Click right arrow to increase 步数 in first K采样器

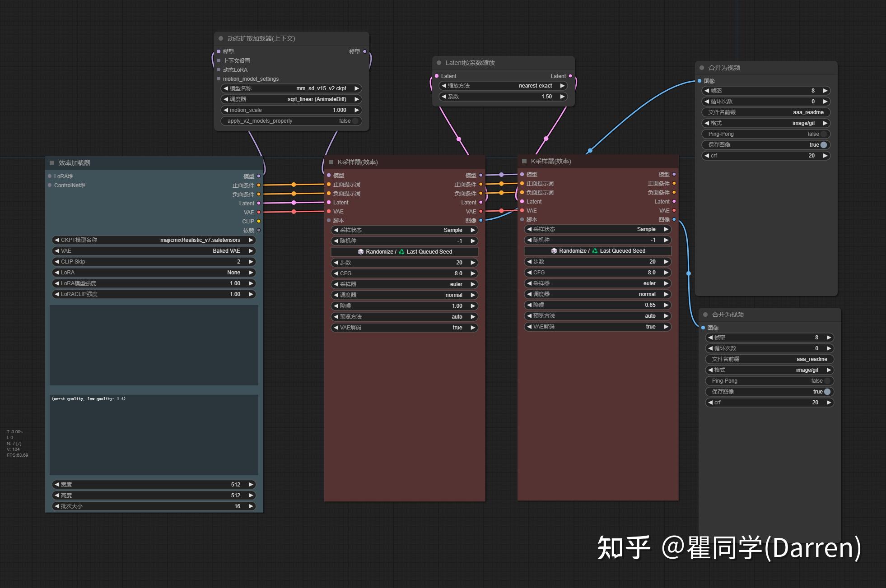473,263
